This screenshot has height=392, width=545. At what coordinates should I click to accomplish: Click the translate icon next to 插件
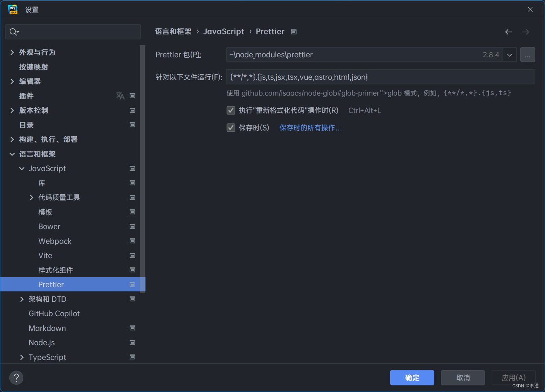click(120, 96)
